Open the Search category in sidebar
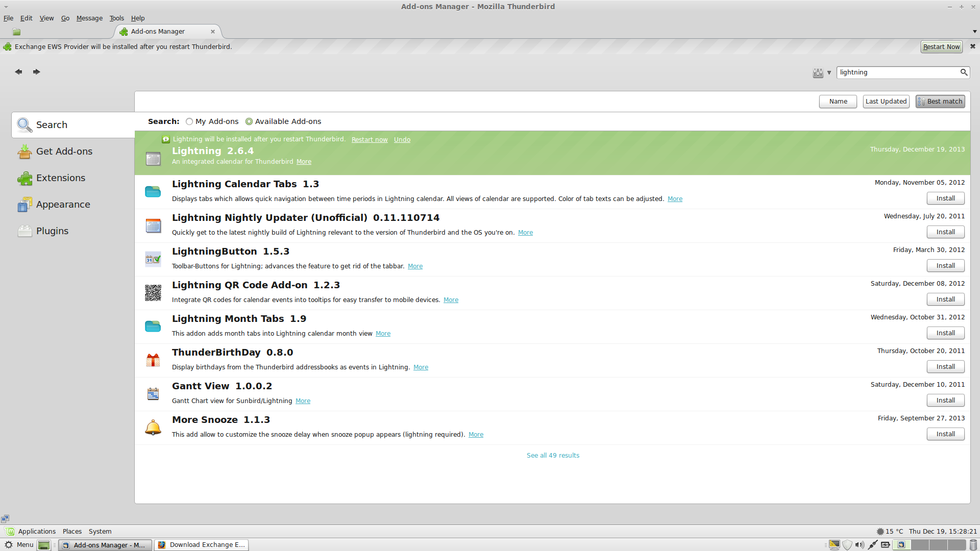The image size is (980, 551). (x=73, y=125)
